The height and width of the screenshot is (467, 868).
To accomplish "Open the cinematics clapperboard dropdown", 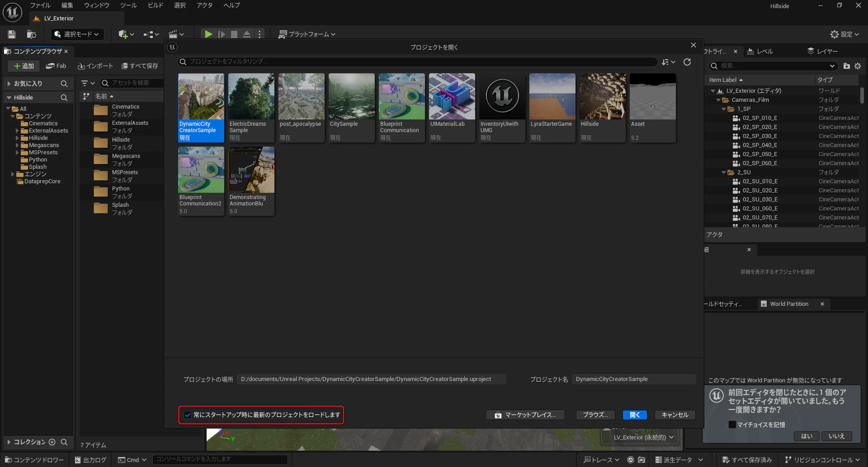I will 176,34.
